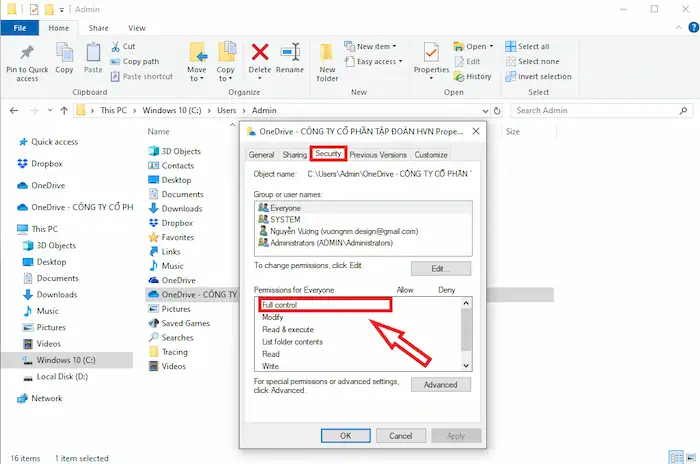Click the Cut scissors icon
Screen dimensions: 700x464
pos(118,46)
